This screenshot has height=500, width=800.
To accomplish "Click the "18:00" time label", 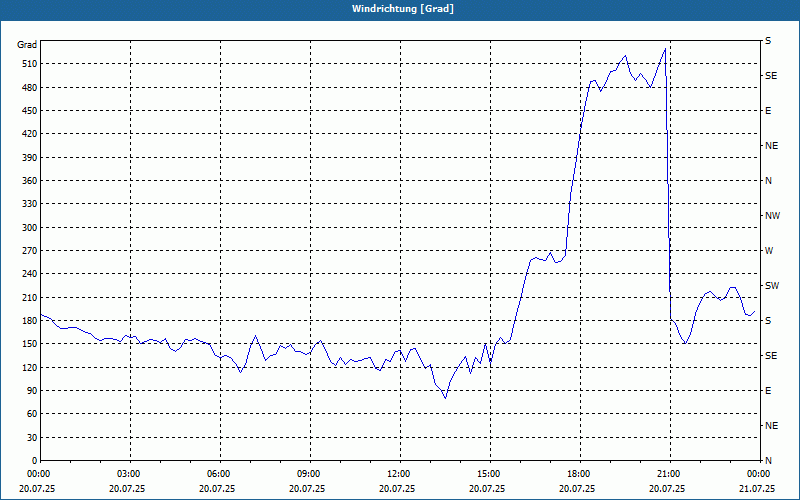I will 577,474.
